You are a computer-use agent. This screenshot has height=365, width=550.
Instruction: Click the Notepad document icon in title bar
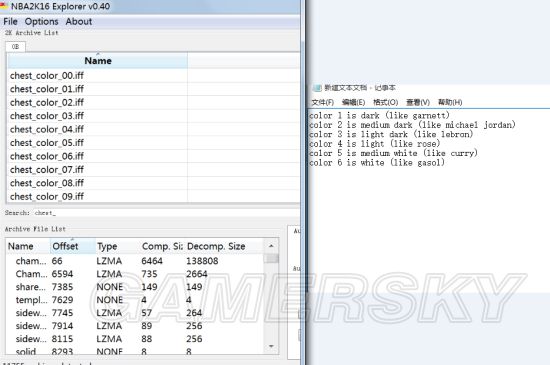click(317, 88)
